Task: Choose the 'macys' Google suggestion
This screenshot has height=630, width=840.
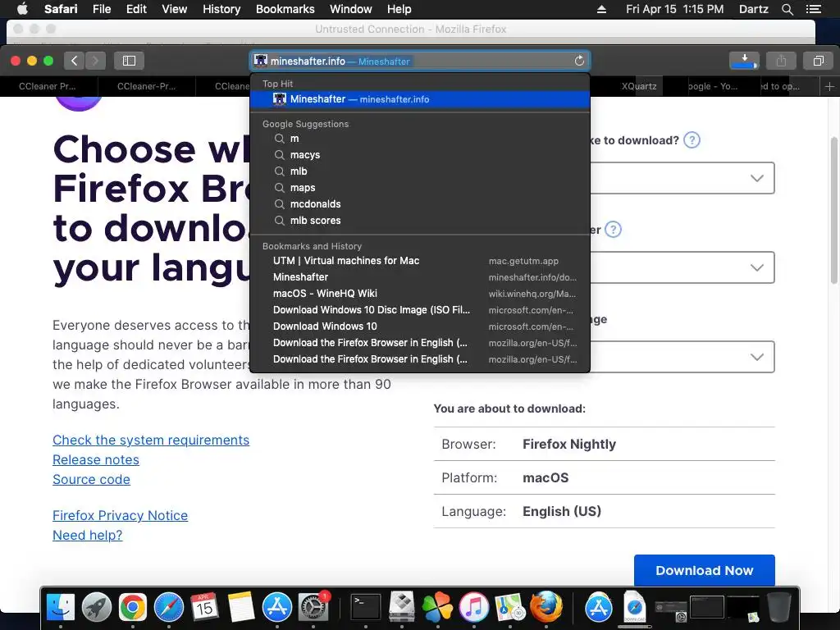Action: [x=420, y=155]
